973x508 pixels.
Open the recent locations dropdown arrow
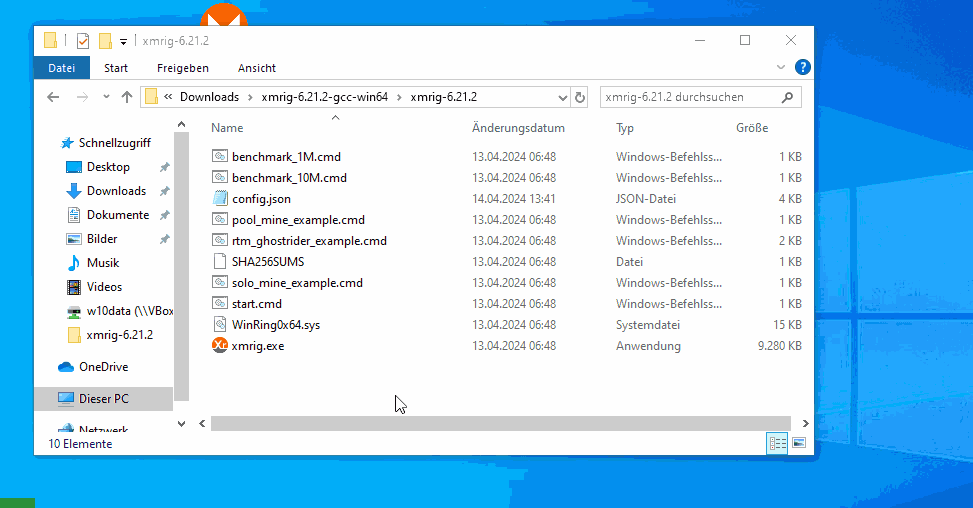pyautogui.click(x=106, y=97)
